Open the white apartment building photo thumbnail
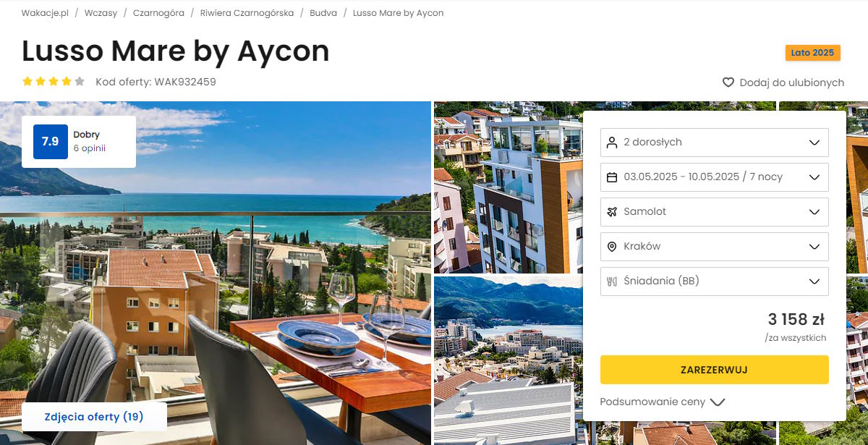Screen dimensions: 868x445 click(x=509, y=187)
